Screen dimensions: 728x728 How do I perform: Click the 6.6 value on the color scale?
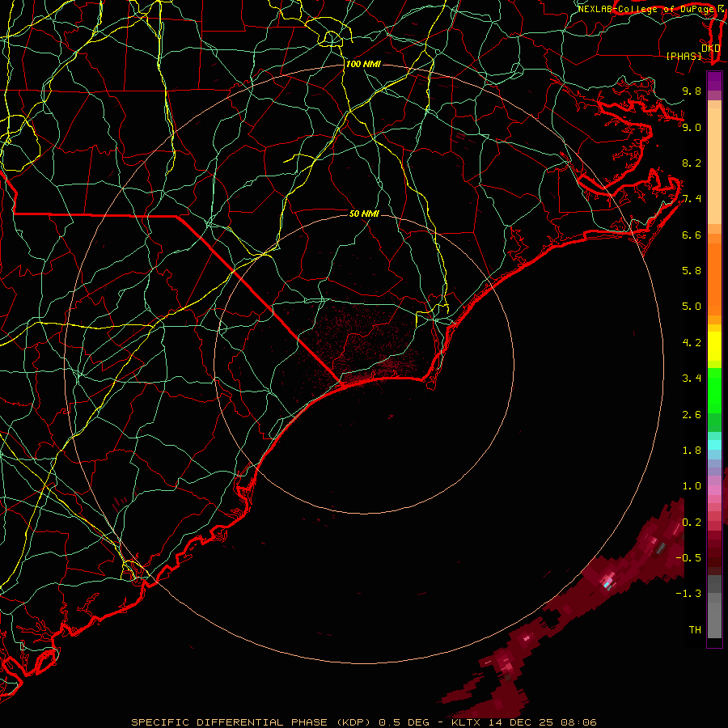point(692,235)
